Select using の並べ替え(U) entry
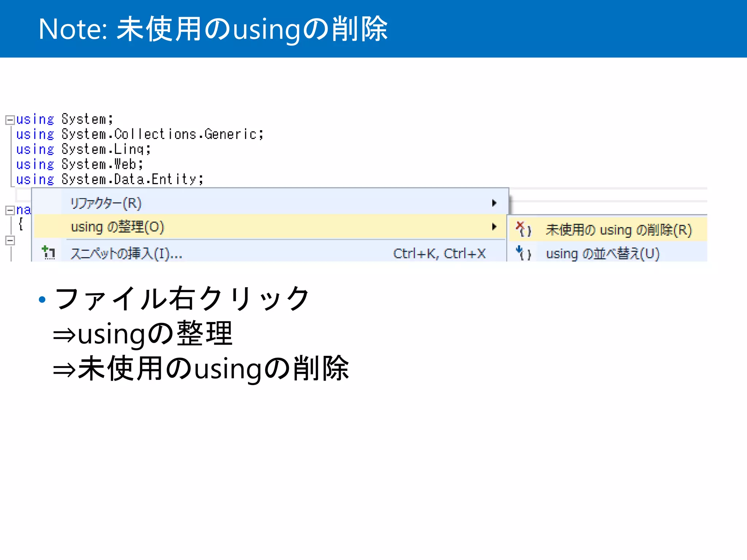Viewport: 747px width, 560px height. pos(608,253)
